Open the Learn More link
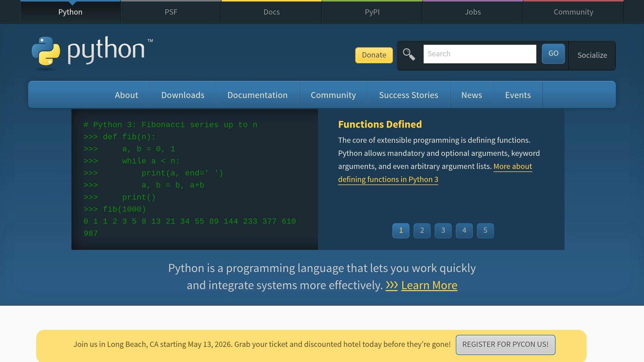Screen dimensions: 644x362 pos(429,285)
